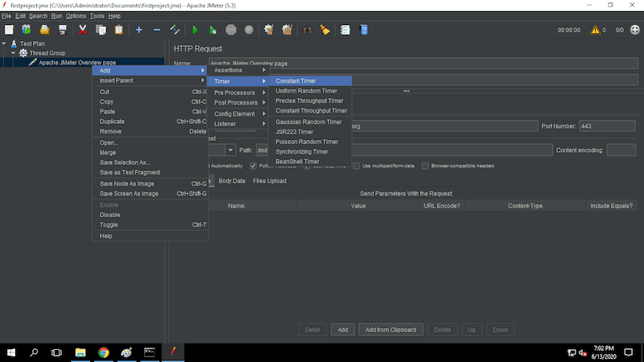Click the parameter Delete button

coord(442,330)
